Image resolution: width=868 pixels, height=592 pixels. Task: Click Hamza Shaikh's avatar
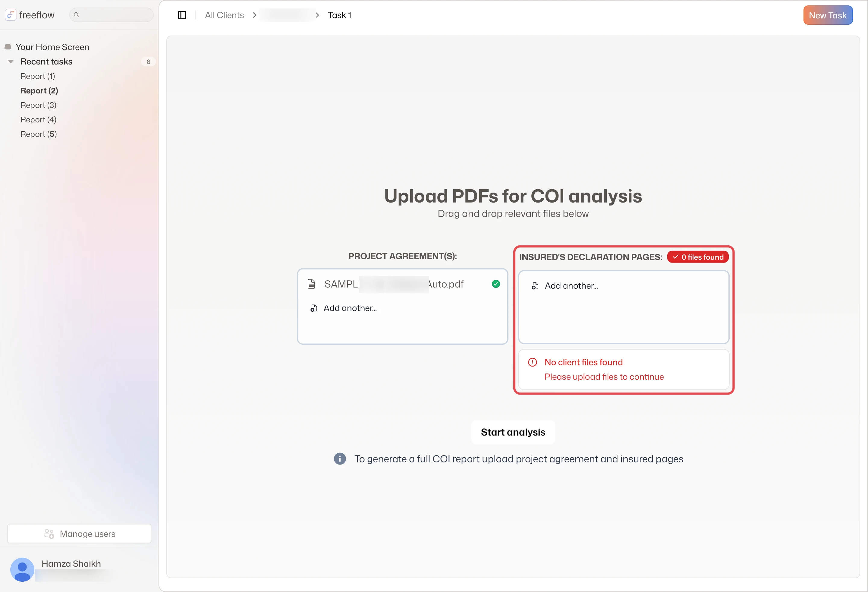(22, 570)
